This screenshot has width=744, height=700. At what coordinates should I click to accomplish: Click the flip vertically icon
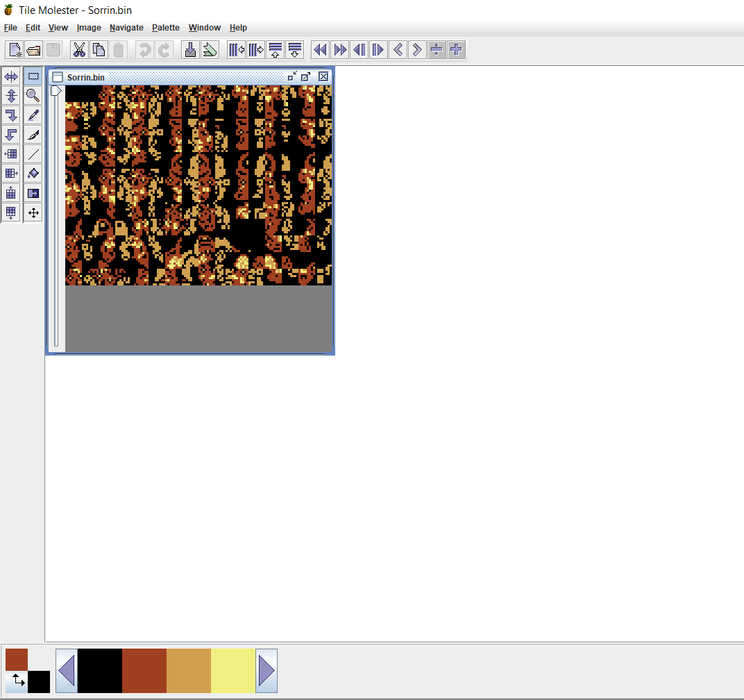coord(11,96)
